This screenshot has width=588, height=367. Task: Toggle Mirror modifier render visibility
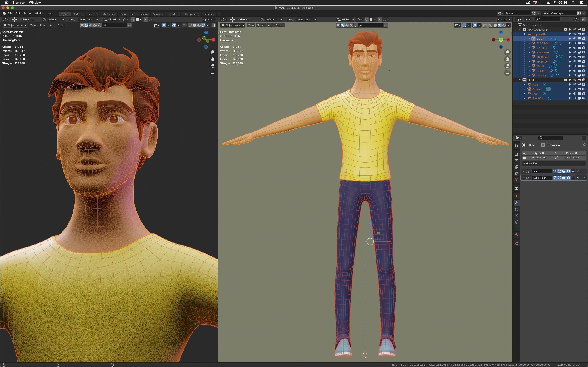coord(568,171)
